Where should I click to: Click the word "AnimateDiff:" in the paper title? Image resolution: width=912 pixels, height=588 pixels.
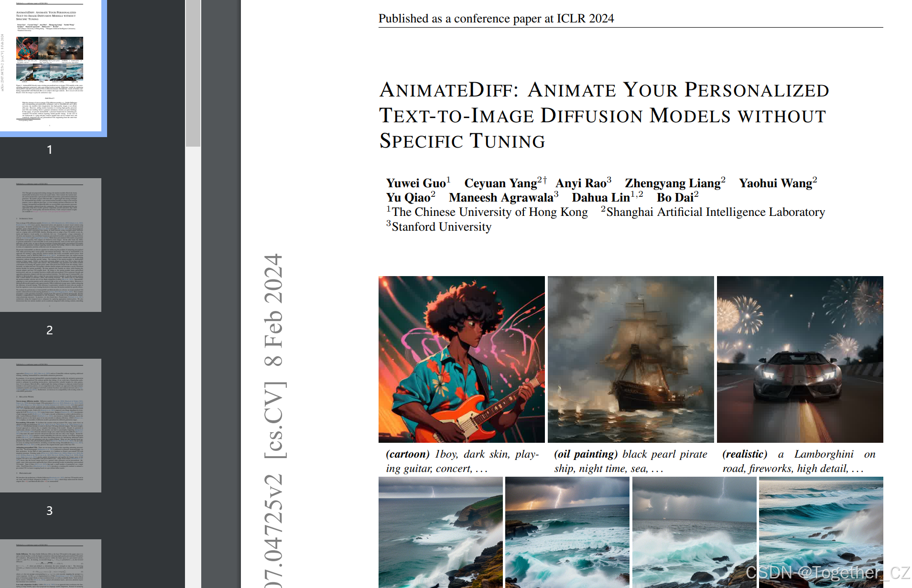pos(449,90)
